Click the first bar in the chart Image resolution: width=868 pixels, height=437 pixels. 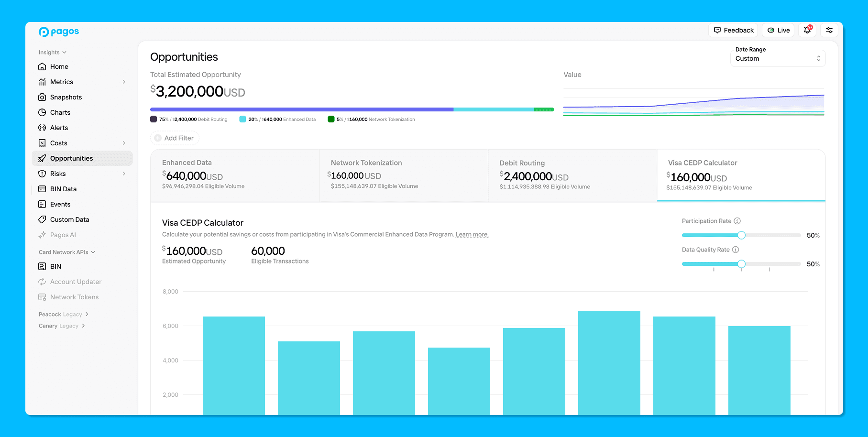234,366
